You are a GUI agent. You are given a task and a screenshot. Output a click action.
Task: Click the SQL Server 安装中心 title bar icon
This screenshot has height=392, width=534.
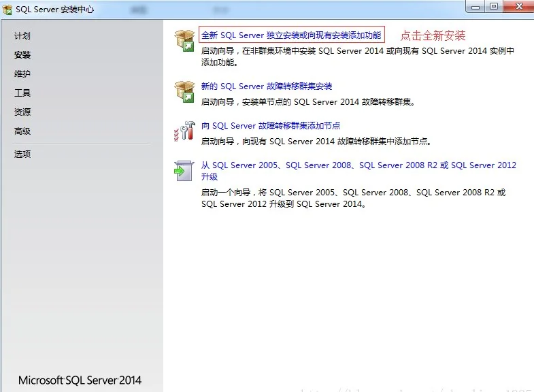pyautogui.click(x=7, y=10)
